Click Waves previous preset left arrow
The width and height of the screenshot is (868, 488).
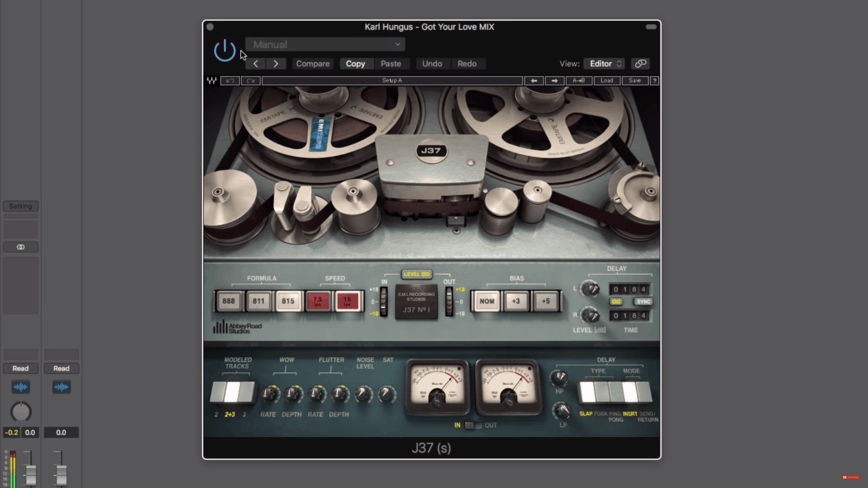pyautogui.click(x=533, y=81)
